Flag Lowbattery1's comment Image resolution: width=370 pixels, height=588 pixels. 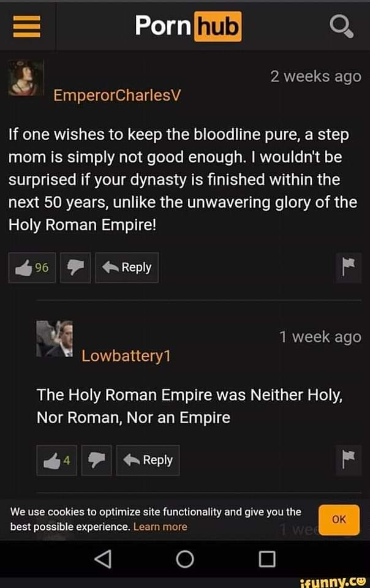click(349, 460)
